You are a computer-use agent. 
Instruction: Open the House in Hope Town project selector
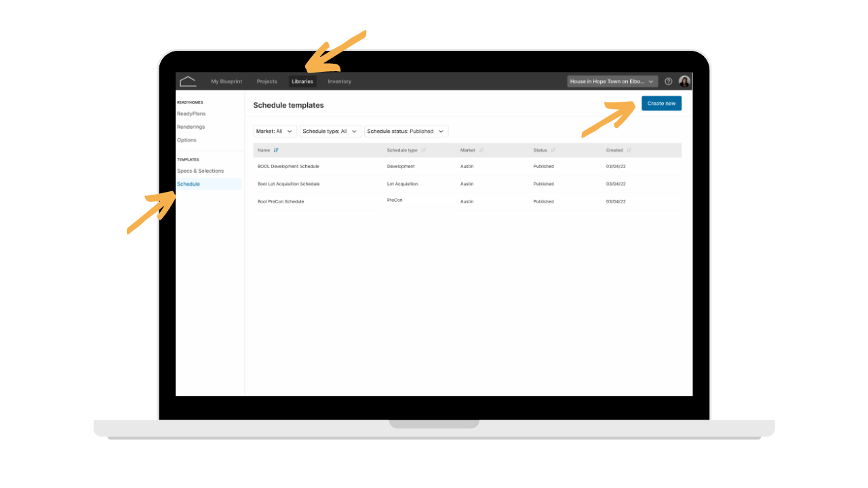pos(612,81)
